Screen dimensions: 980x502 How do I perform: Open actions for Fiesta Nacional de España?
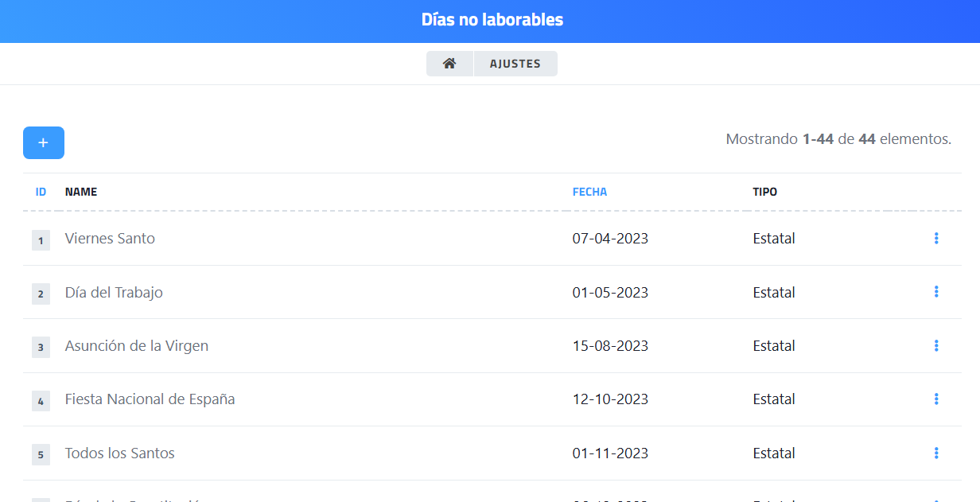coord(936,399)
